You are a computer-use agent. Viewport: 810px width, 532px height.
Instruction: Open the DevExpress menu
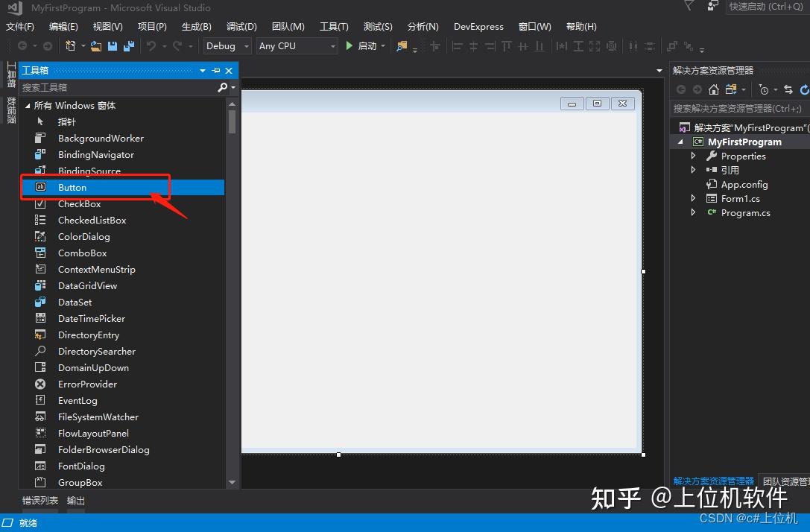[x=478, y=26]
